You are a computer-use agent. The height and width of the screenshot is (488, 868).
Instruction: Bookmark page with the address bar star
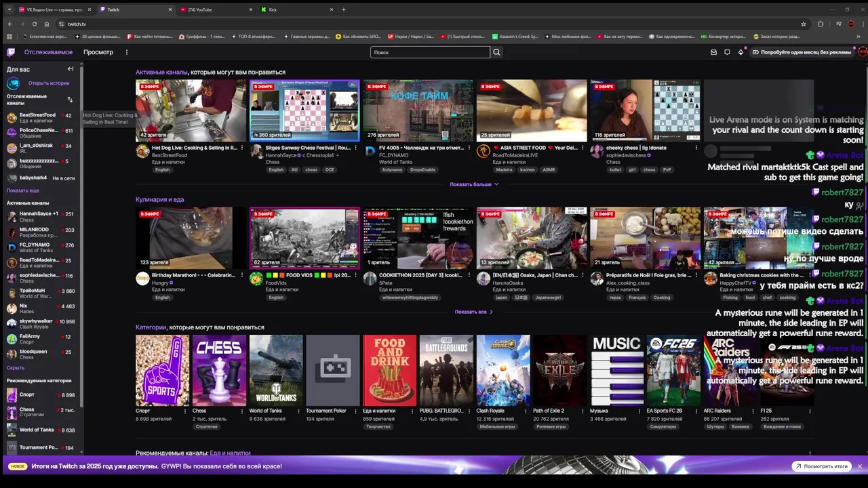[x=804, y=24]
